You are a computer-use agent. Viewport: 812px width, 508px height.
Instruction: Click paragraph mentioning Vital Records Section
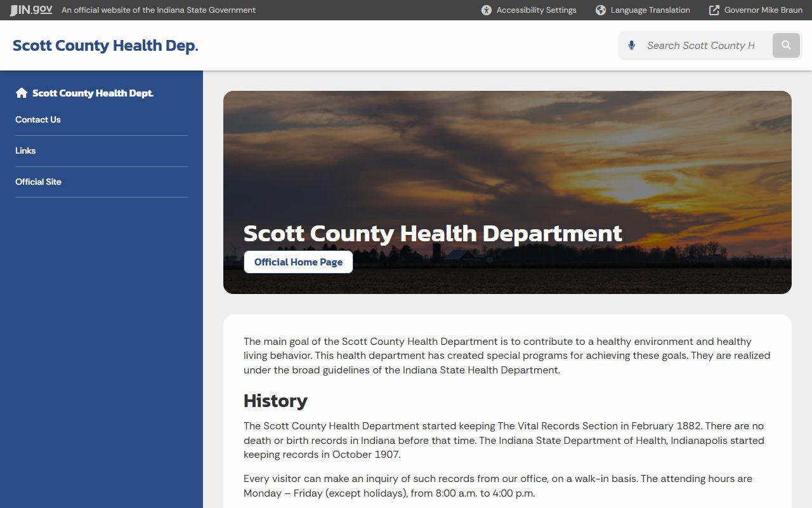[x=504, y=440]
